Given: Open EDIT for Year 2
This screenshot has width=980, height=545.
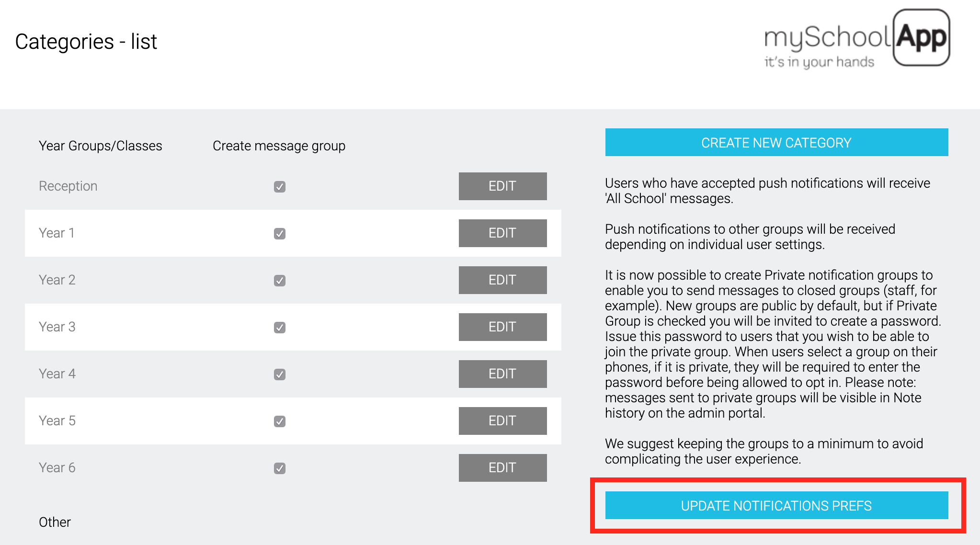Looking at the screenshot, I should (502, 280).
